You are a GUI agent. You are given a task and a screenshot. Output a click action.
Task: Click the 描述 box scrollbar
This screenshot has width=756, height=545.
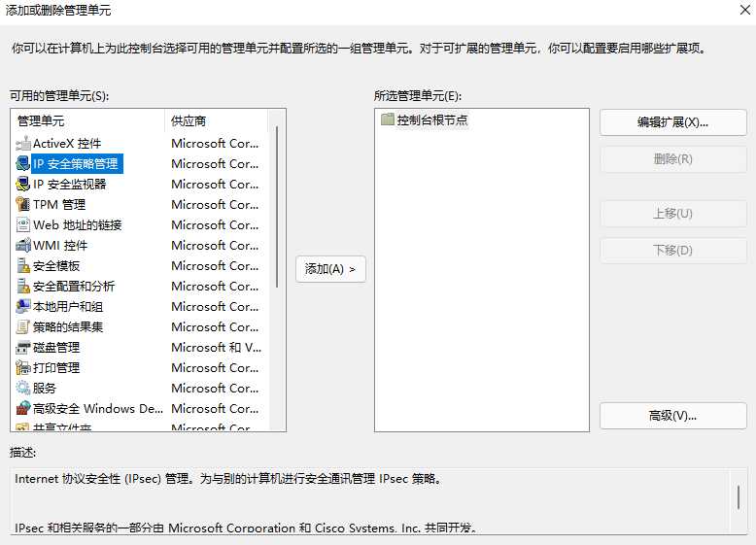coord(739,496)
